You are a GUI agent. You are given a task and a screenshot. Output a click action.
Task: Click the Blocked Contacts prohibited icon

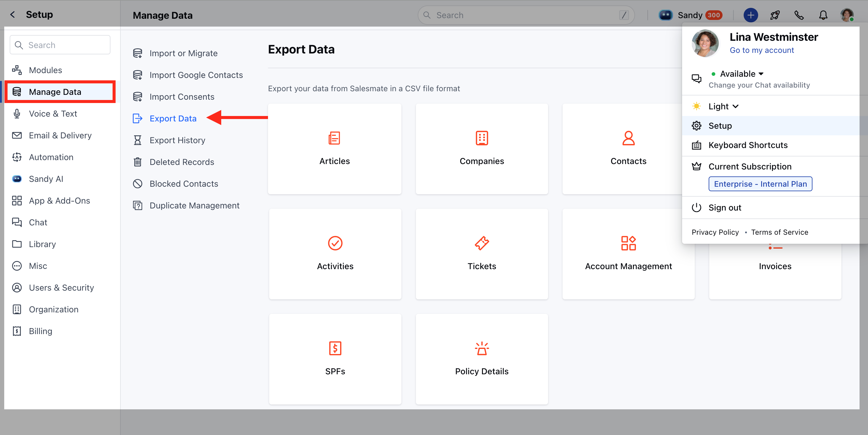click(x=138, y=184)
